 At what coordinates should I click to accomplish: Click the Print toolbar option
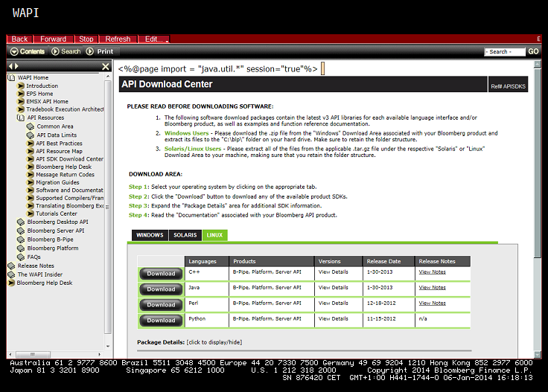100,51
